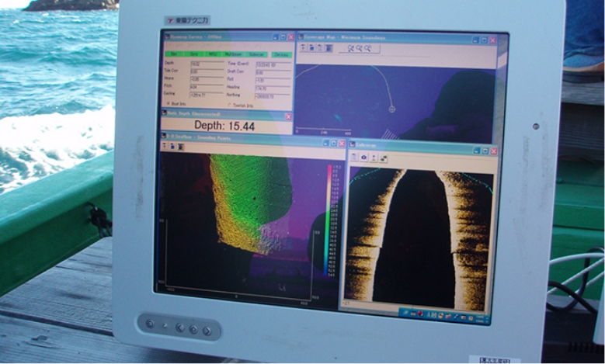Click the document icon in Sidescan toolbar
605x364 pixels.
pyautogui.click(x=355, y=158)
